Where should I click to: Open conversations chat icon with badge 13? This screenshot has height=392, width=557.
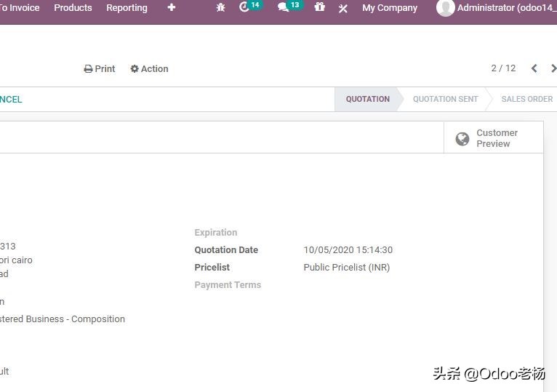(289, 7)
